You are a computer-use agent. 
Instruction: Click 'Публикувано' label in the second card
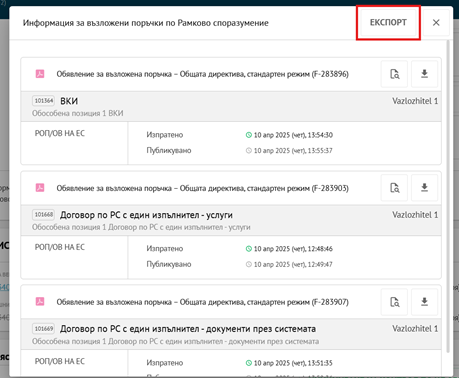[x=169, y=264]
